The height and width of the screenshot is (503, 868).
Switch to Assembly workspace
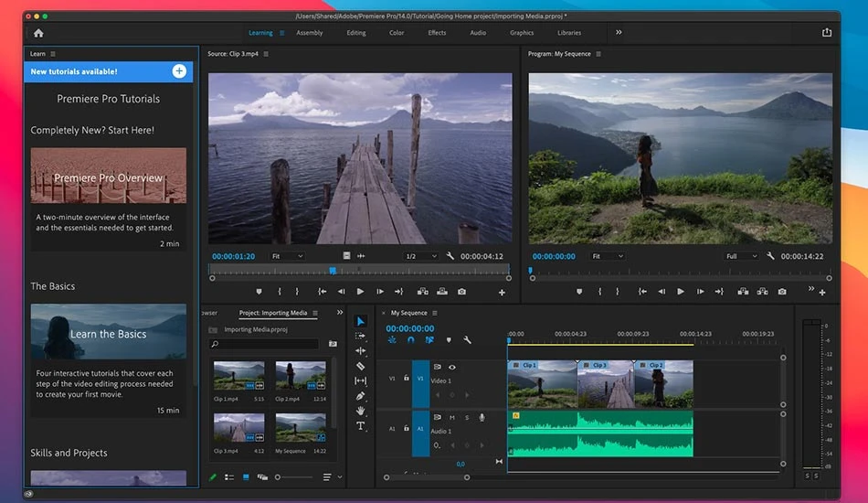click(x=310, y=33)
